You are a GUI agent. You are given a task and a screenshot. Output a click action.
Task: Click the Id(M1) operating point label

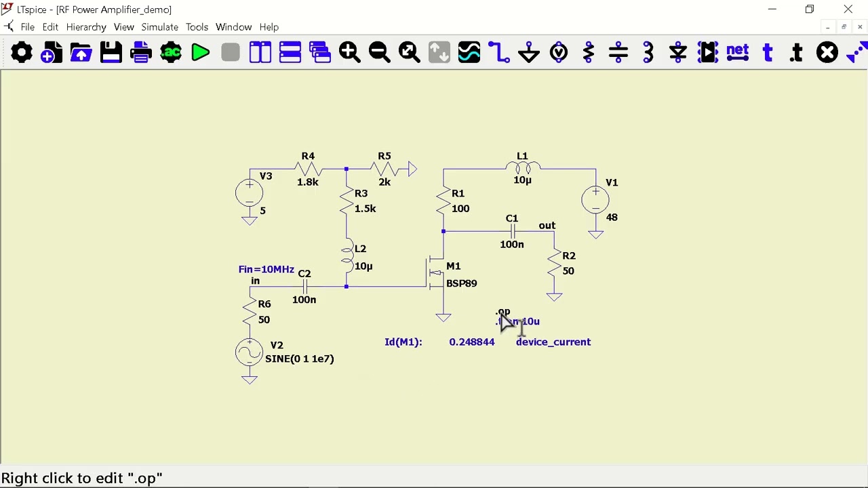click(x=403, y=342)
